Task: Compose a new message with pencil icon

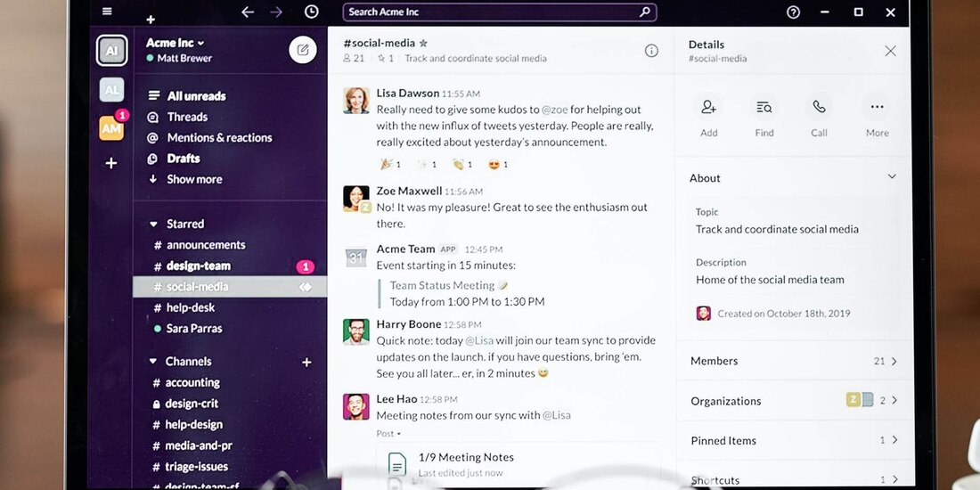Action: pos(303,50)
